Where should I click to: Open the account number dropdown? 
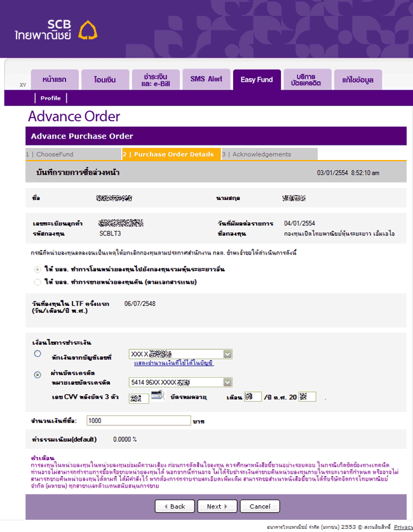click(227, 354)
